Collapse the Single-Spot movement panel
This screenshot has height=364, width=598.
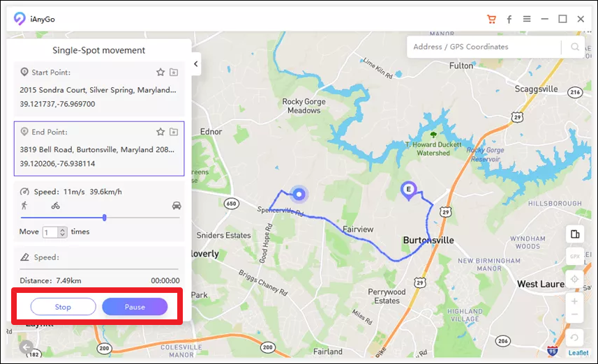(196, 63)
